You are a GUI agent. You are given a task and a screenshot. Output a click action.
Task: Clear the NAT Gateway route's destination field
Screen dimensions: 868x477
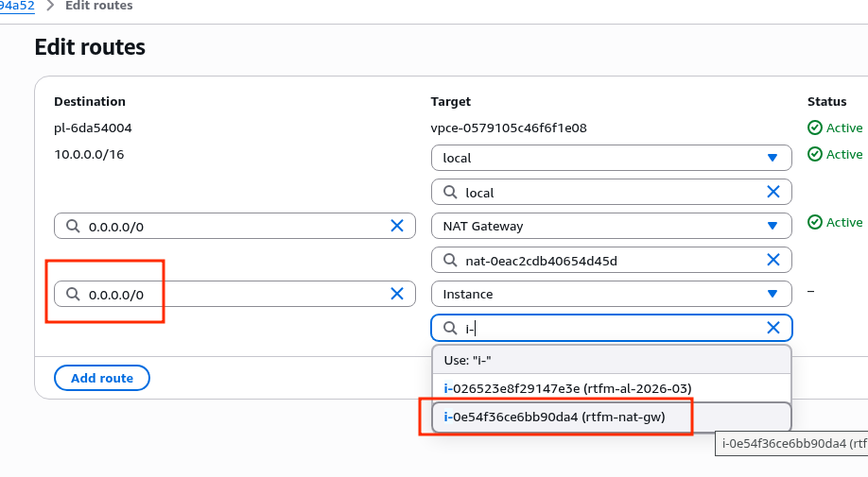click(x=397, y=226)
